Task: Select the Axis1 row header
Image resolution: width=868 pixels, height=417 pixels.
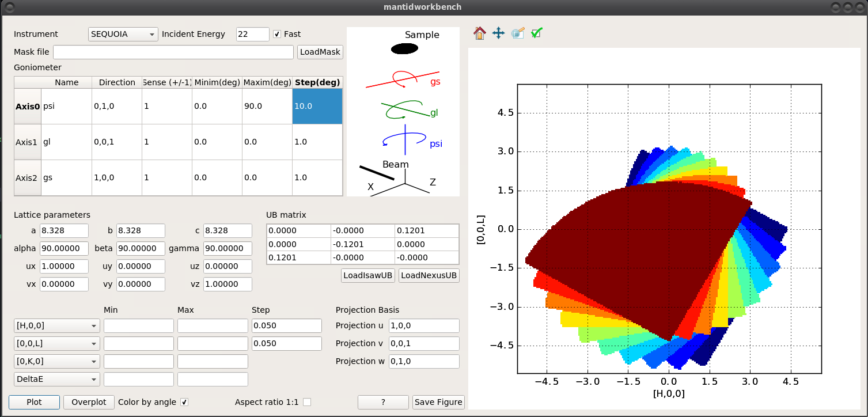Action: [27, 142]
